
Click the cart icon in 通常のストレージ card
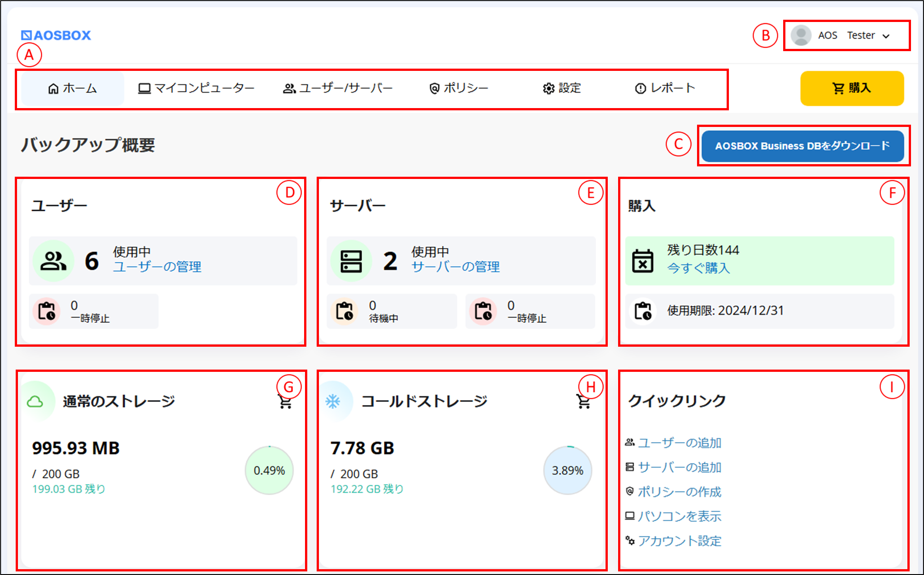click(285, 402)
